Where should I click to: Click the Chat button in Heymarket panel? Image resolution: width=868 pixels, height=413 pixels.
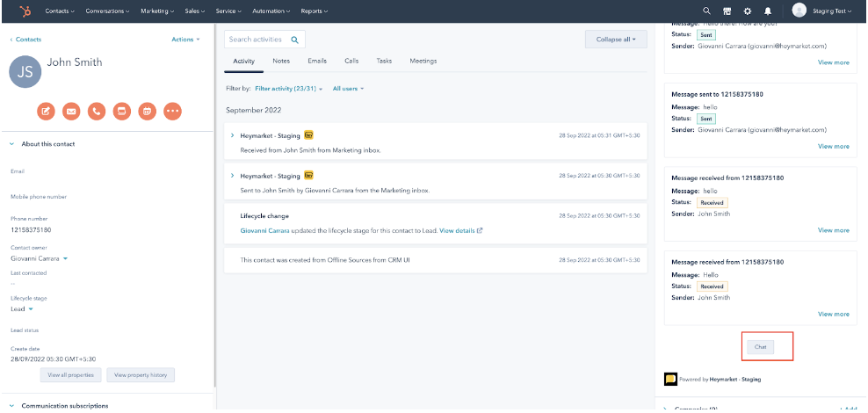(x=760, y=346)
